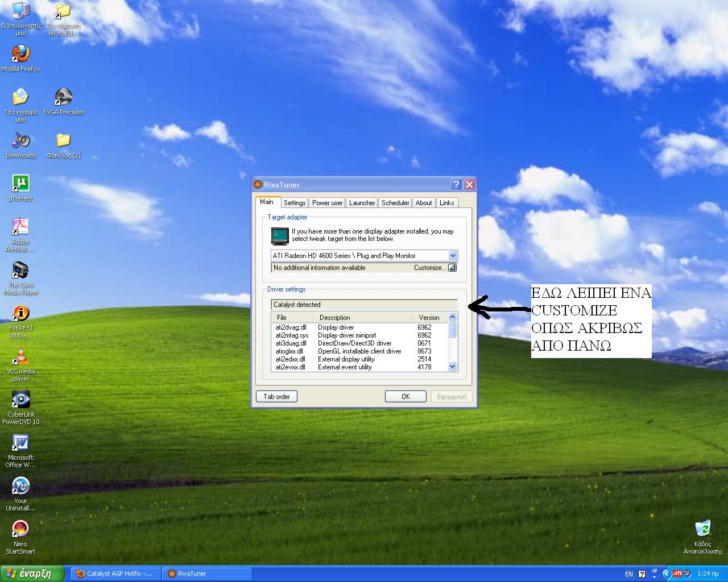Screen dimensions: 728x582
Task: Open the Power user tab
Action: pos(328,203)
